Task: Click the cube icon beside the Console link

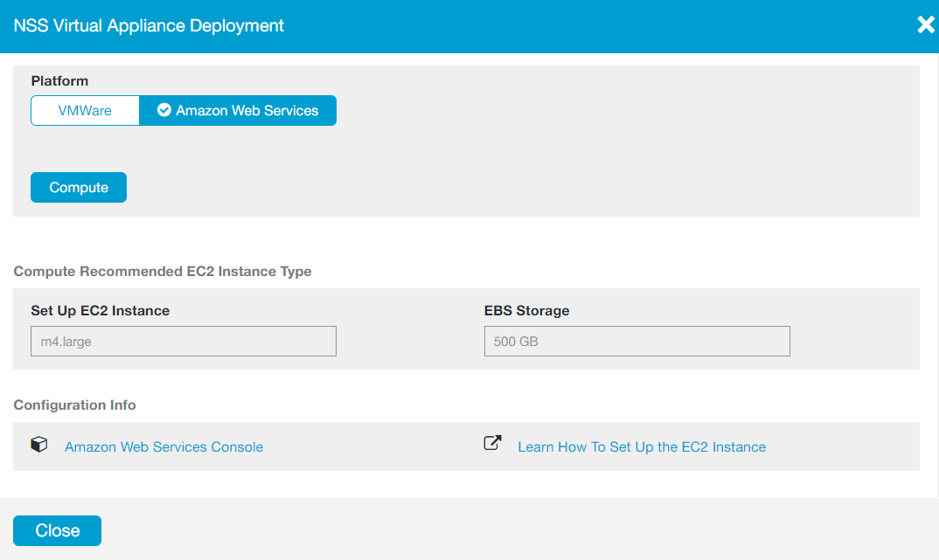Action: (x=38, y=445)
